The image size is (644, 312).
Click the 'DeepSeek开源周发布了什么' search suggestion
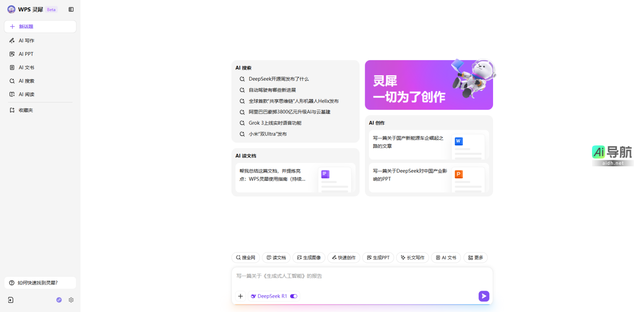278,79
